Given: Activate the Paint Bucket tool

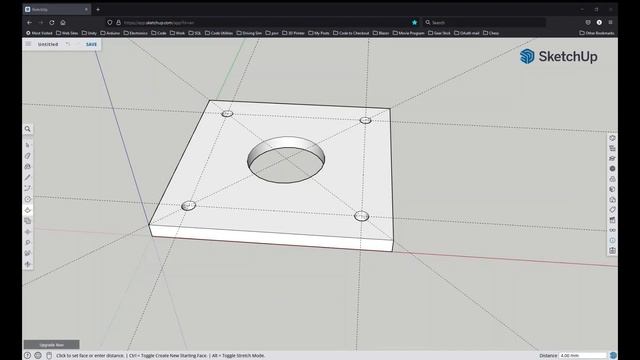Looking at the screenshot, I should point(28,167).
